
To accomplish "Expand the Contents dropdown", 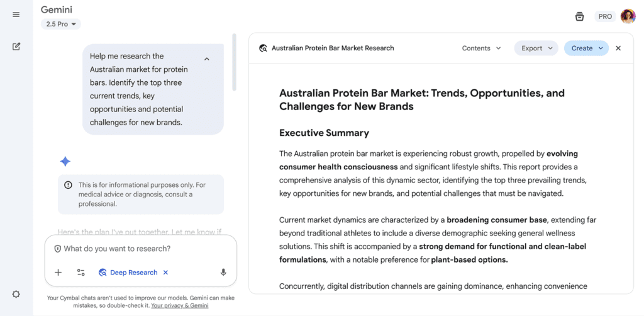I will coord(481,48).
